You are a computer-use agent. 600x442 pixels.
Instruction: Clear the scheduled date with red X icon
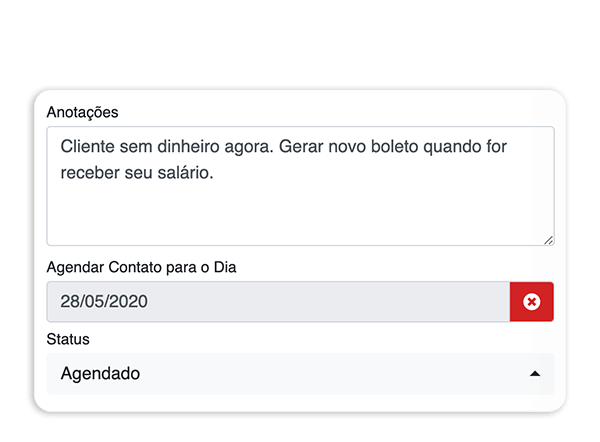point(532,302)
